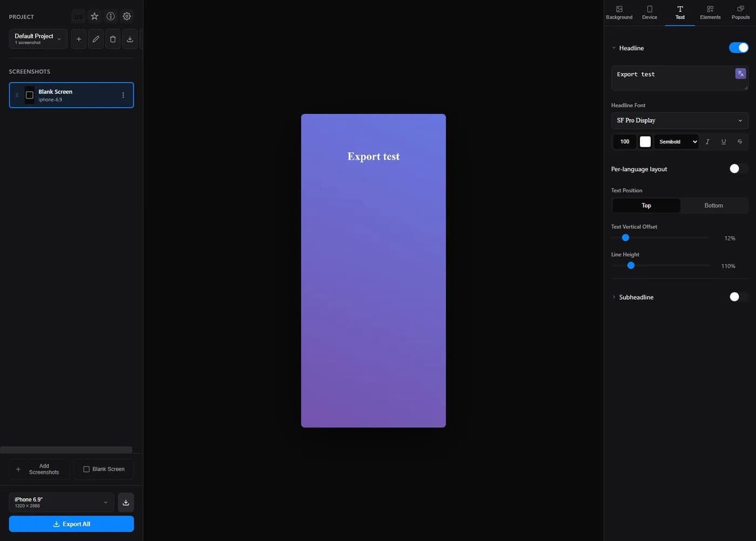
Task: Click the headline text input field
Action: click(680, 78)
